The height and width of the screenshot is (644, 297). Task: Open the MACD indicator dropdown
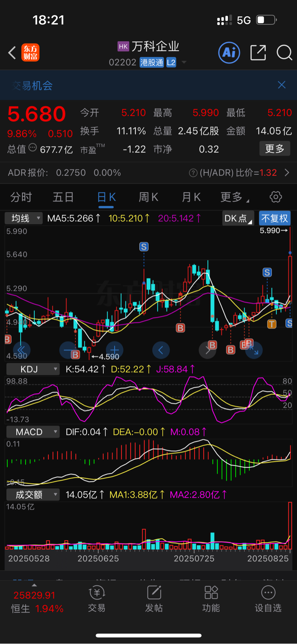coord(33,432)
